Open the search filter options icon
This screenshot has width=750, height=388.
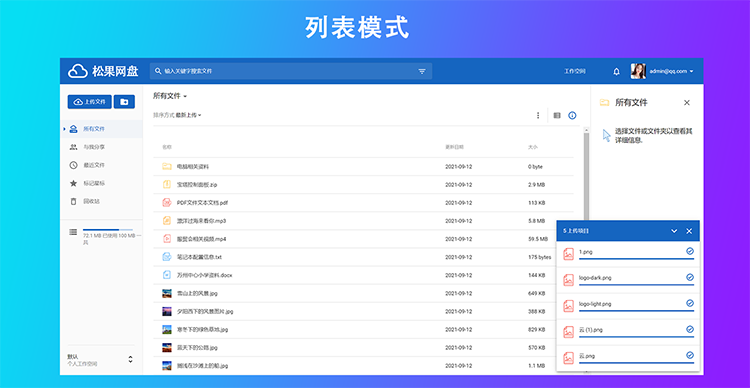pos(422,71)
